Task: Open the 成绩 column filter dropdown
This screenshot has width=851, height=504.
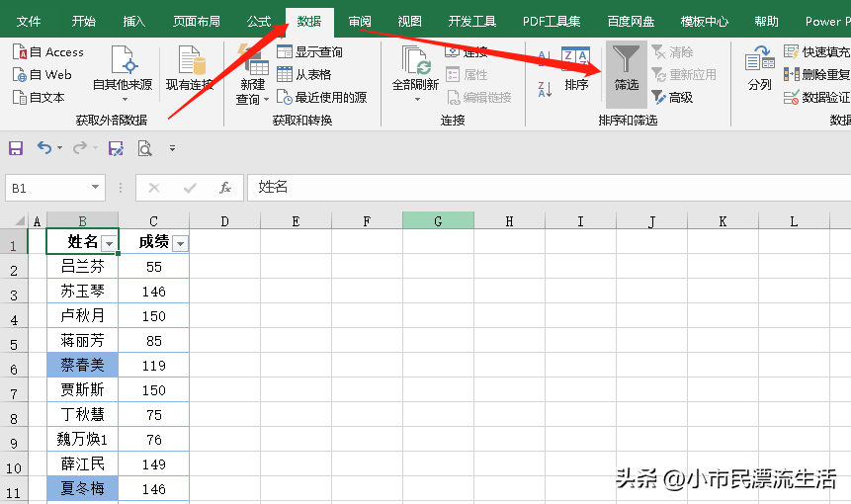Action: pyautogui.click(x=180, y=244)
